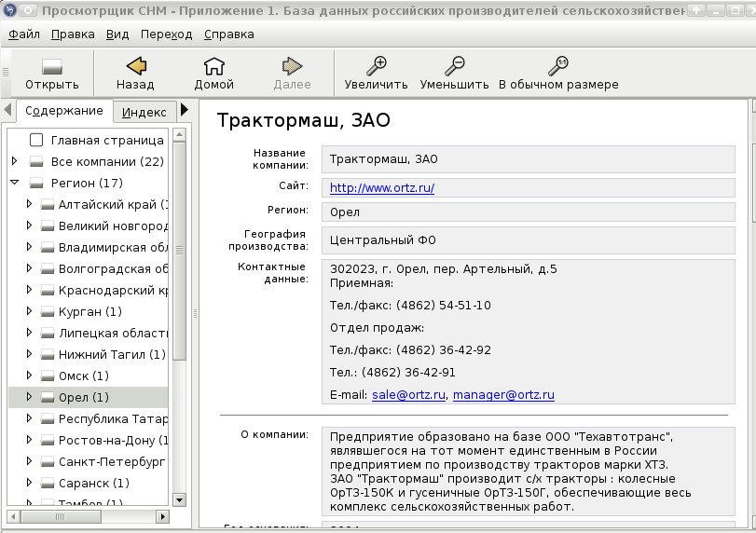Click the Регион (17) folder icon
This screenshot has height=533, width=756.
coord(36,183)
